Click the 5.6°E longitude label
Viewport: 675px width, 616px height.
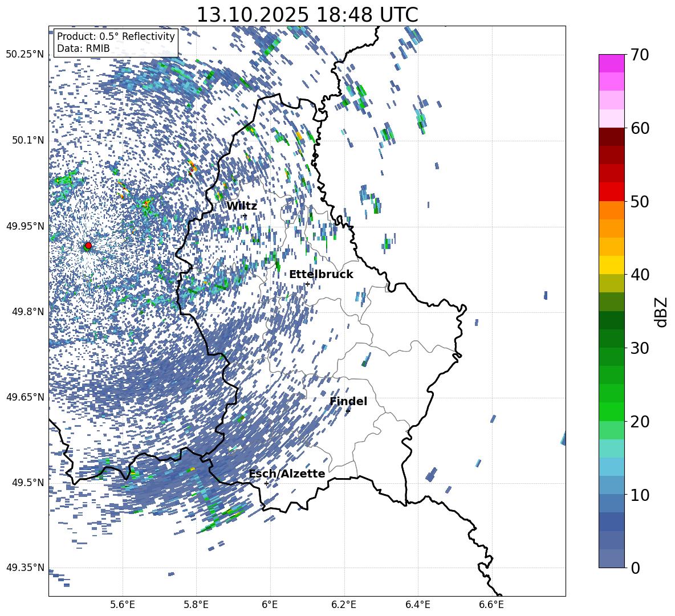123,605
